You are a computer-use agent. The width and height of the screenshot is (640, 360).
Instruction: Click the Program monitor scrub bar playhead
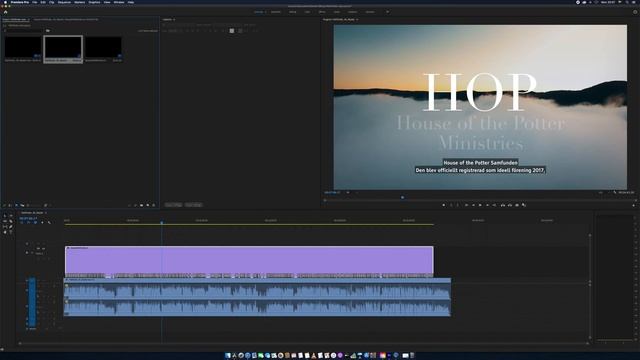(x=402, y=198)
